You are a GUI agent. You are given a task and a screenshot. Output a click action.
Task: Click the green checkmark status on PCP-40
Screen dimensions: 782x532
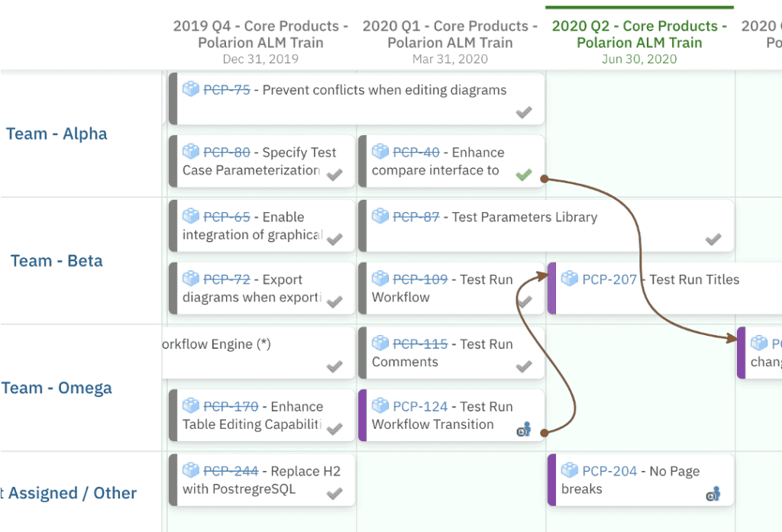coord(524,175)
